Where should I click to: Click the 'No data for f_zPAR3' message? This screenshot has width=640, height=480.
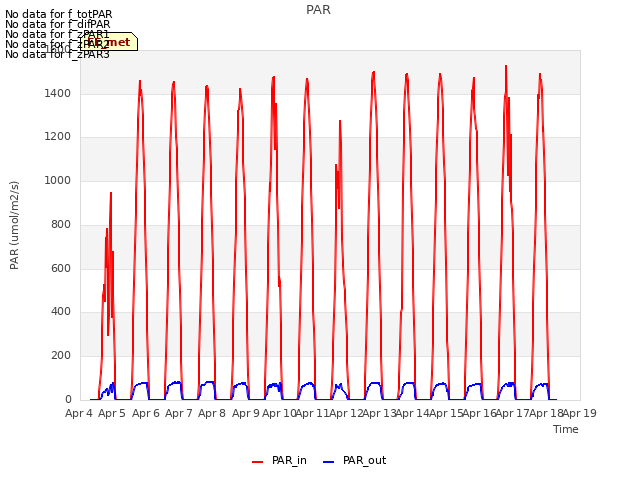coord(57,54)
